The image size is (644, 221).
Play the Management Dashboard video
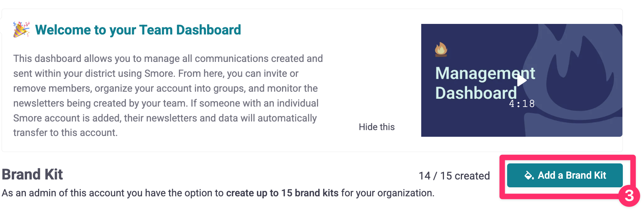click(x=522, y=80)
